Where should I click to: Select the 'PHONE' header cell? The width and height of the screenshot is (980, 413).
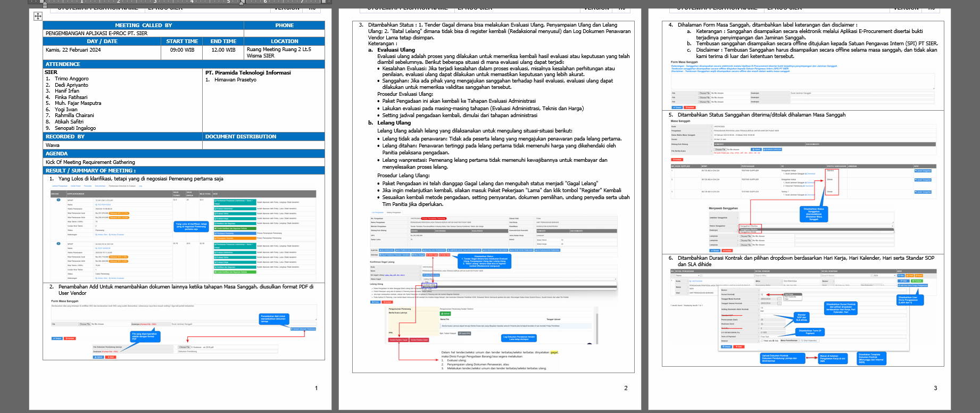click(x=285, y=26)
